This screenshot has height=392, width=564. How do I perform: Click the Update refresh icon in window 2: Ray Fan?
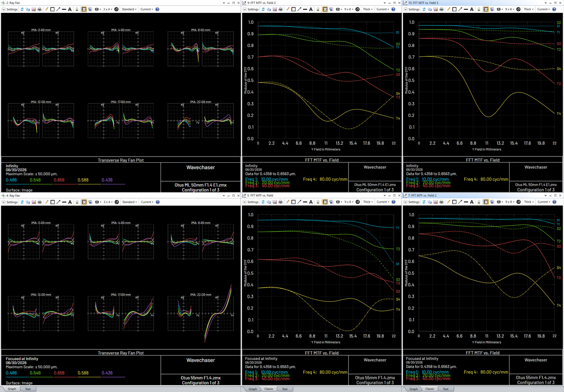(x=22, y=9)
